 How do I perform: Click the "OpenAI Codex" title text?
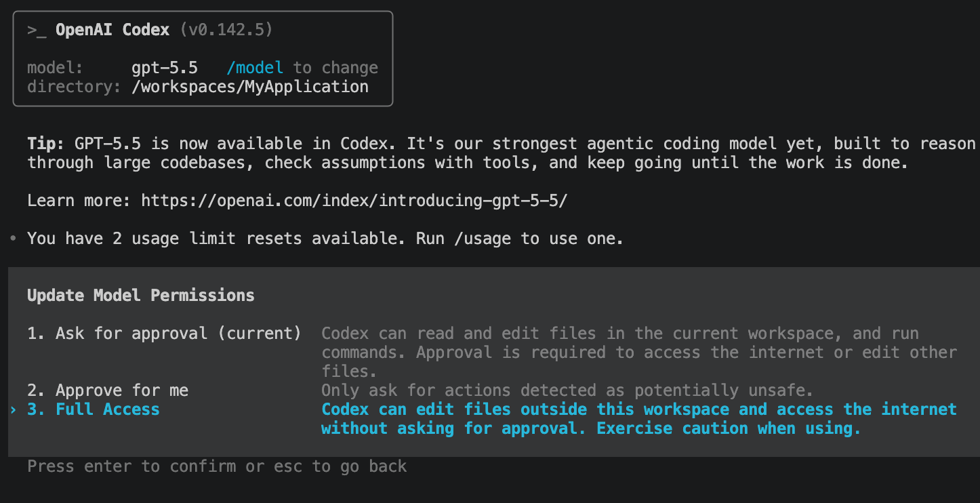113,30
